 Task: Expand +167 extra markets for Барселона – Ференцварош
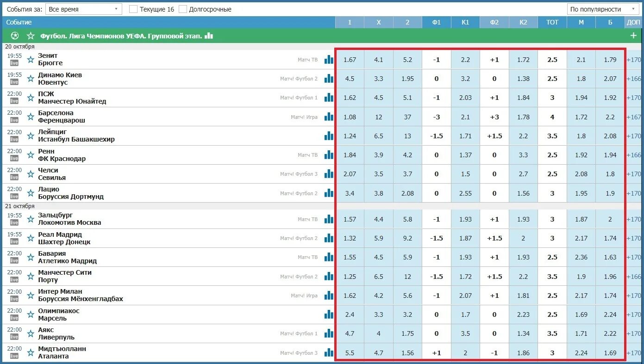[x=634, y=117]
